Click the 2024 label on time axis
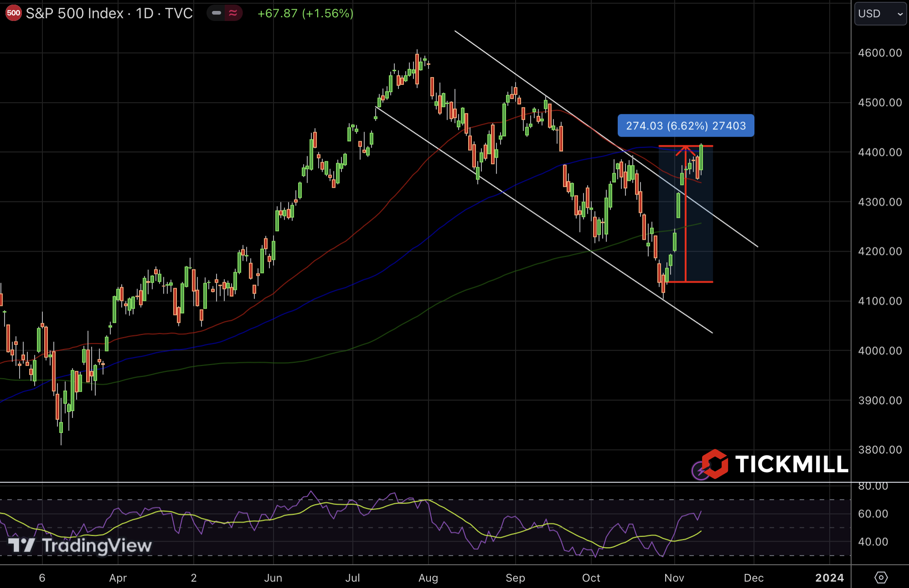Image resolution: width=909 pixels, height=588 pixels. tap(829, 578)
